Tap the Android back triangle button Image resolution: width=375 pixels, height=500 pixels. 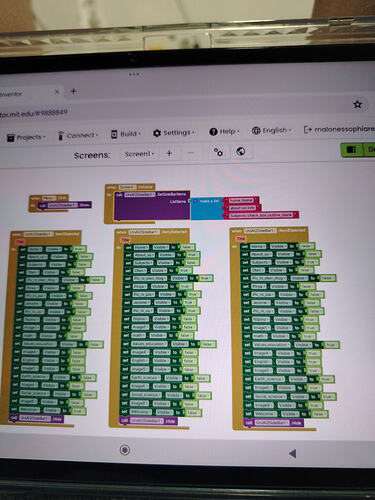tap(293, 453)
